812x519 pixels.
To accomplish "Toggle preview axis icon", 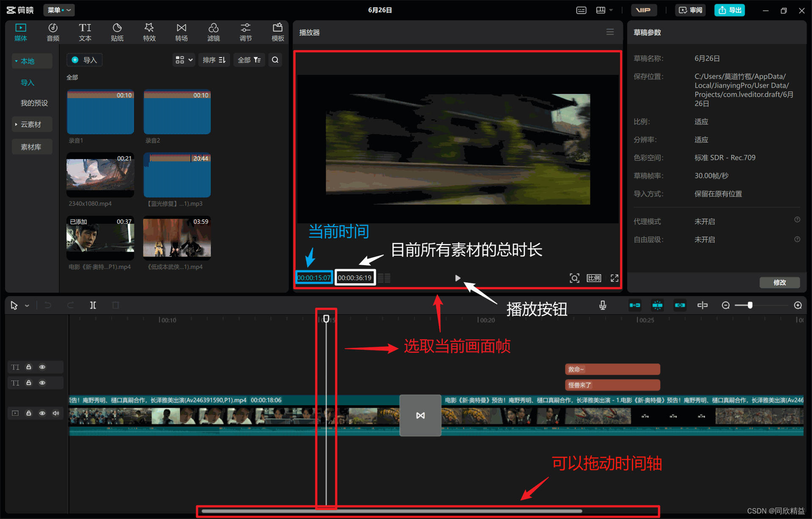I will (x=702, y=305).
